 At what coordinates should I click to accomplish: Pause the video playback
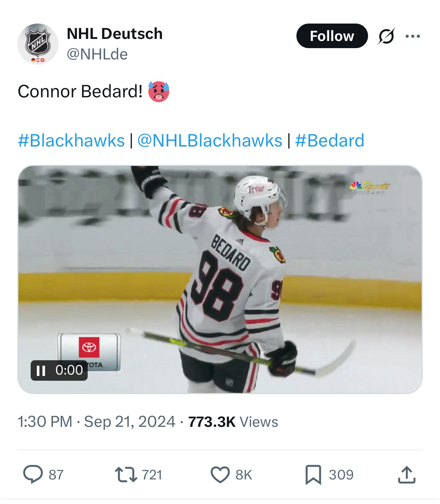click(x=41, y=370)
